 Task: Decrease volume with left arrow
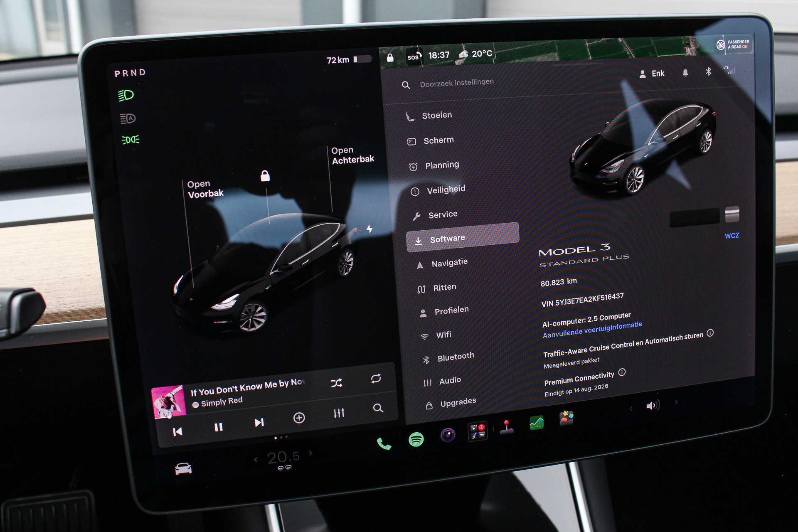point(631,409)
